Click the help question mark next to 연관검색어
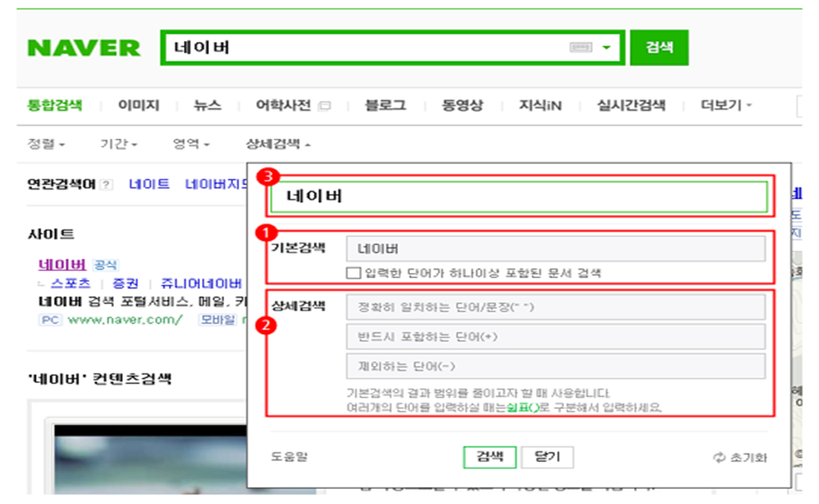Image resolution: width=819 pixels, height=504 pixels. [107, 184]
